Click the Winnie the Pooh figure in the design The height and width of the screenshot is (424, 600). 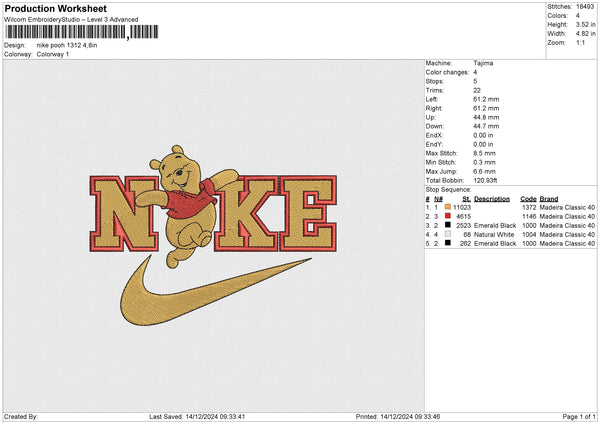point(188,205)
